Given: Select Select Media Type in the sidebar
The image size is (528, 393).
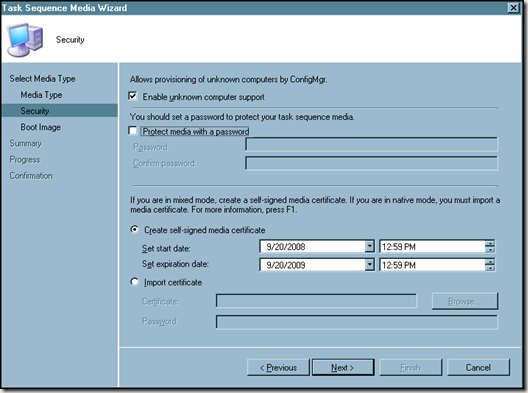Looking at the screenshot, I should click(x=42, y=79).
